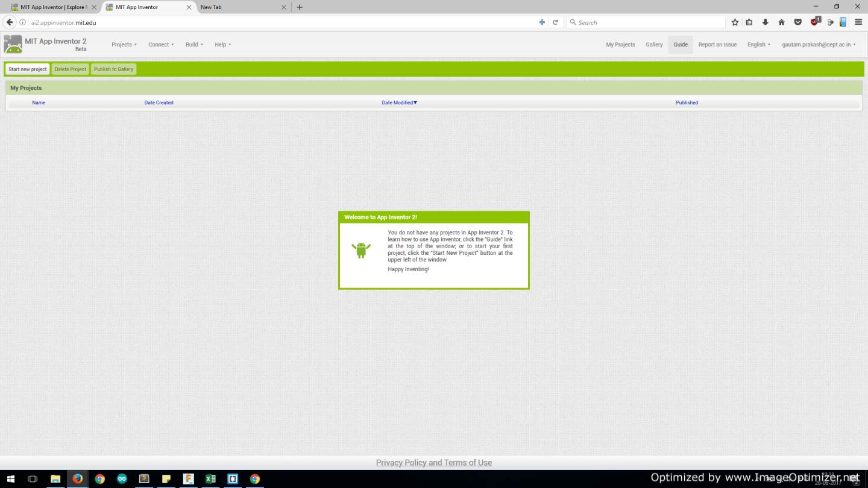
Task: Sort projects by Name column
Action: click(39, 102)
